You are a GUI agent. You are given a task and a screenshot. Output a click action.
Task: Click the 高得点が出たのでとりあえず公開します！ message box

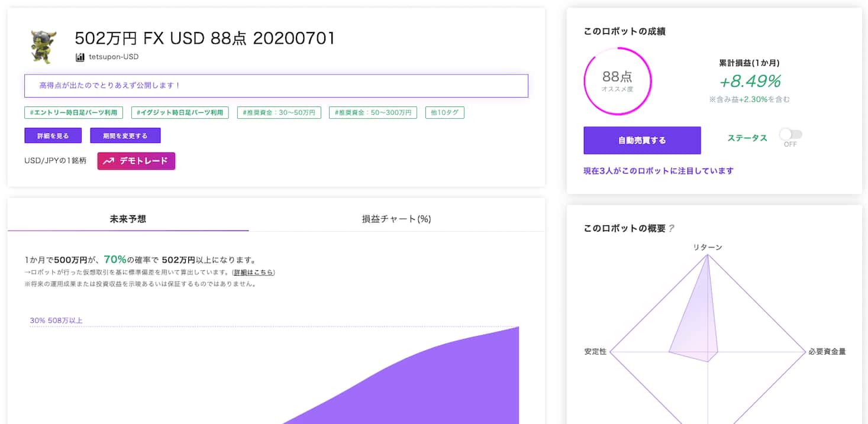coord(276,86)
